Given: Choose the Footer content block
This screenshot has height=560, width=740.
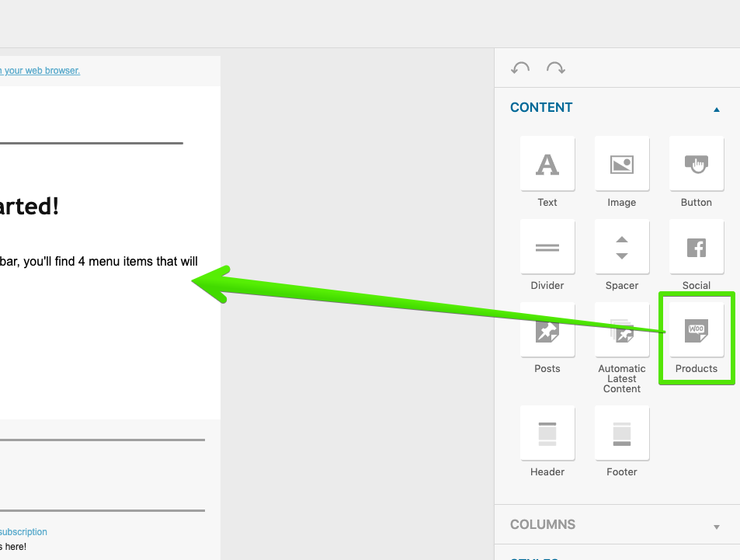Looking at the screenshot, I should (622, 433).
